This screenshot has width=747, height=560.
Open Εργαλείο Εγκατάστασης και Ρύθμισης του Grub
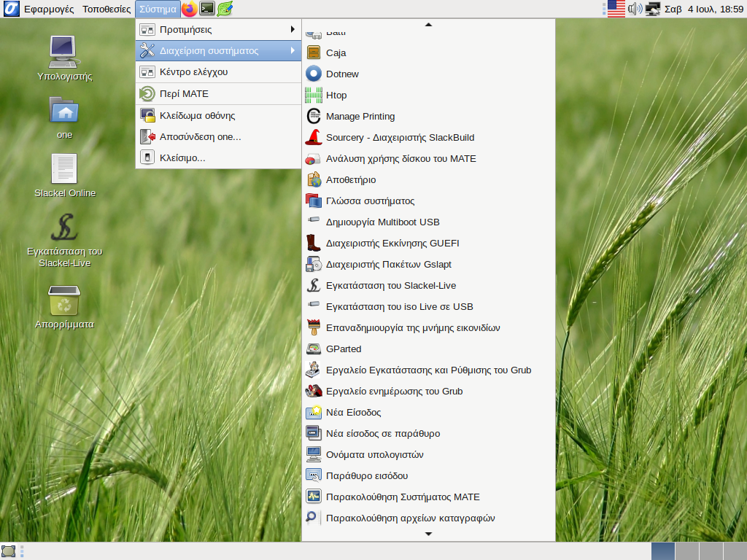coord(428,370)
